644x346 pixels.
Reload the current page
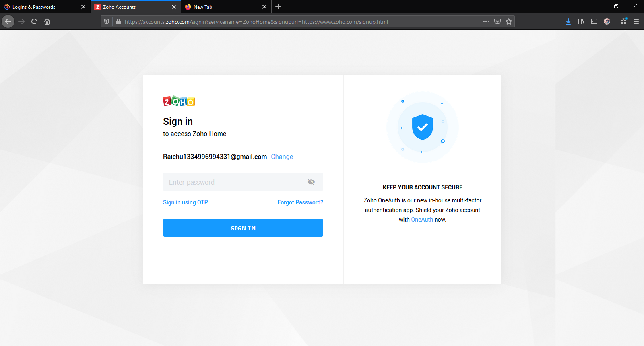34,21
